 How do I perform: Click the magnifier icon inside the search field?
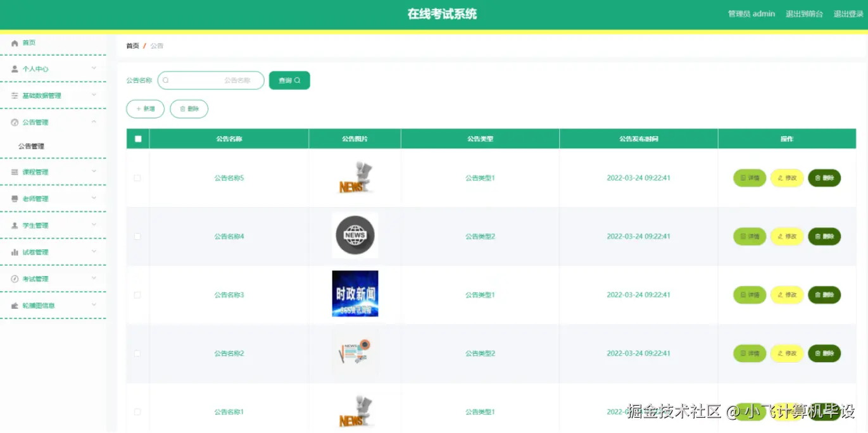click(166, 80)
